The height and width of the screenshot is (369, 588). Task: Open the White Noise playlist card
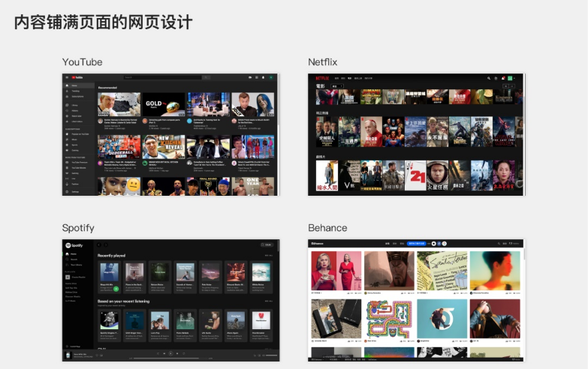[261, 277]
